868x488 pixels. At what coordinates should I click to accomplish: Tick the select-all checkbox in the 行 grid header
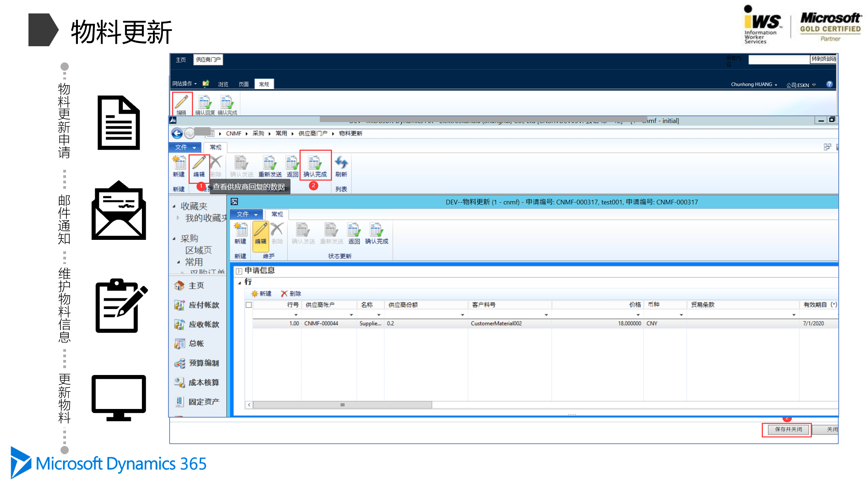(x=249, y=305)
